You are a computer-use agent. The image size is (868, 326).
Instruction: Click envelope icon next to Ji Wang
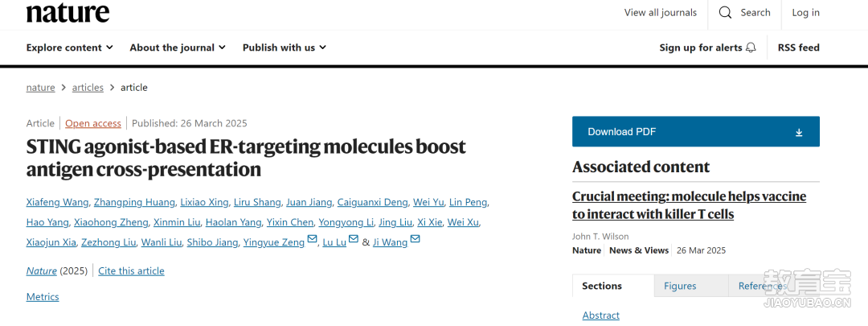coord(415,240)
